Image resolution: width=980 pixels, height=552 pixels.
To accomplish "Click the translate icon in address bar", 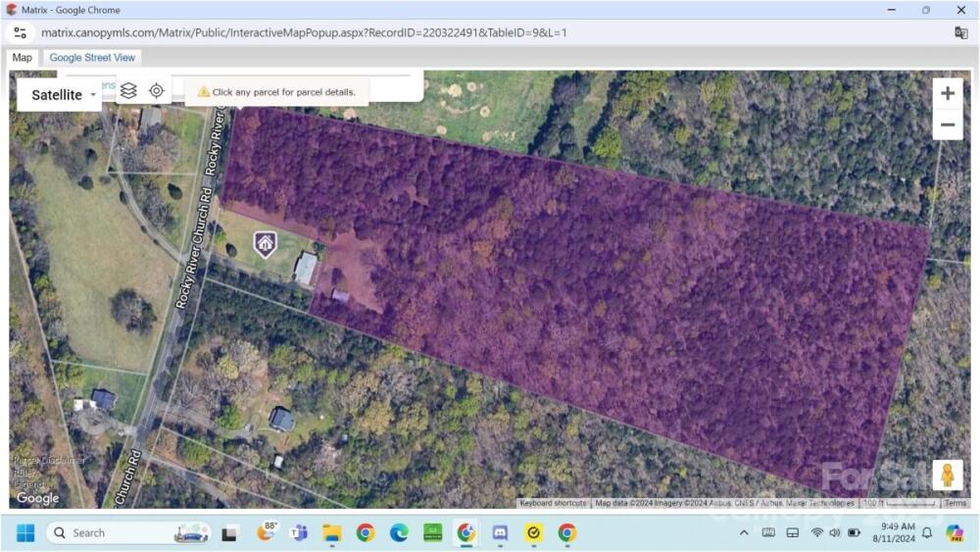I will pos(960,32).
